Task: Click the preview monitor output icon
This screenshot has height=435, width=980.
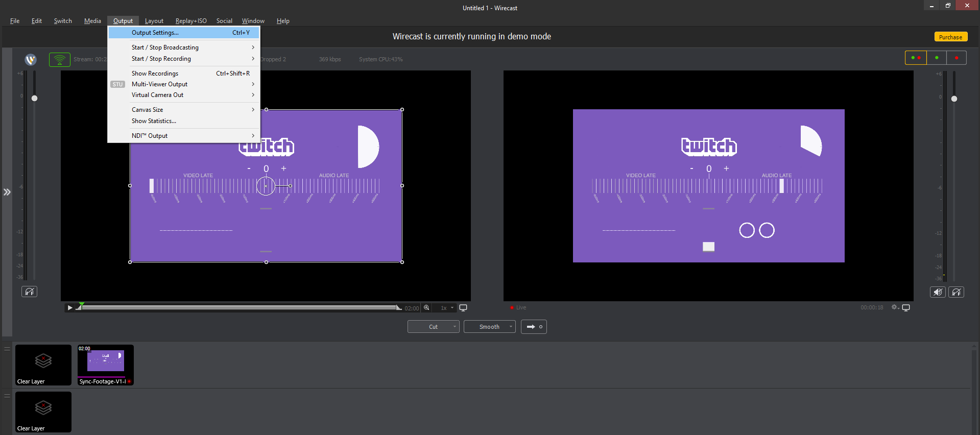Action: [x=463, y=308]
